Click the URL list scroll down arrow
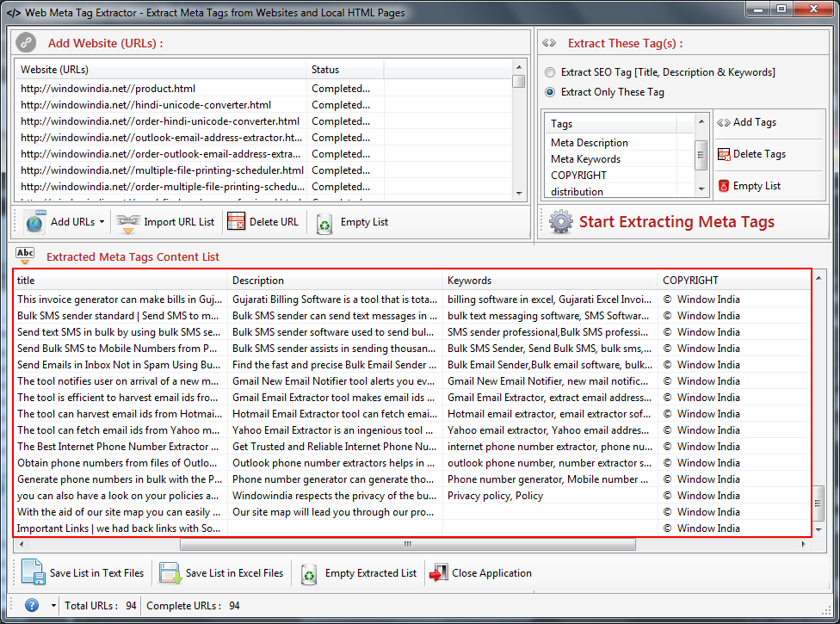 click(x=519, y=194)
